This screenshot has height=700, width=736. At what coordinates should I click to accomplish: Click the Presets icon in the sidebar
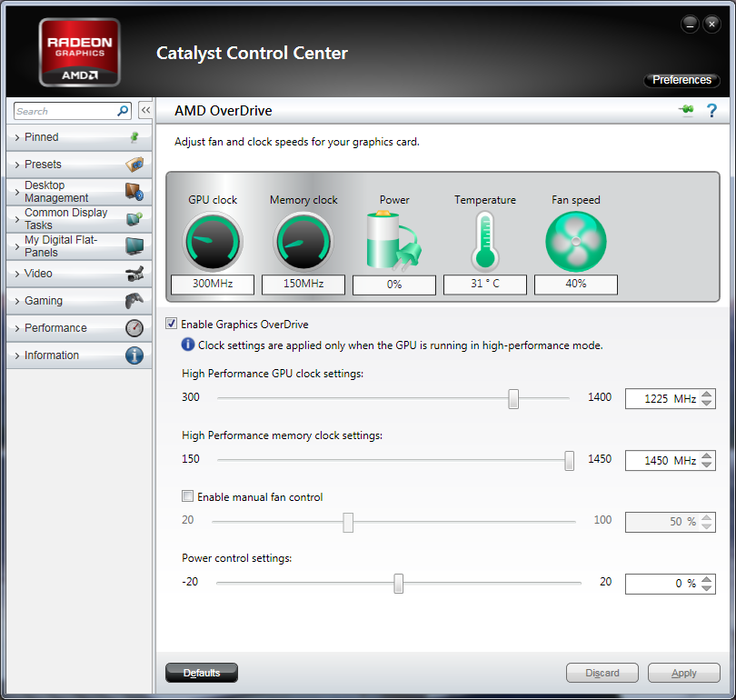point(134,165)
